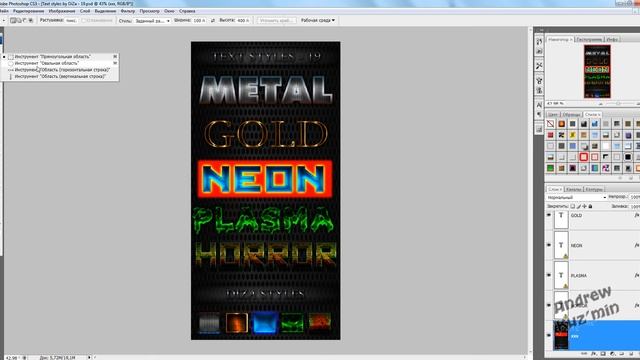Screen dimensions: 640x360
Task: Switch to the Гистограмма tab
Action: [x=589, y=40]
